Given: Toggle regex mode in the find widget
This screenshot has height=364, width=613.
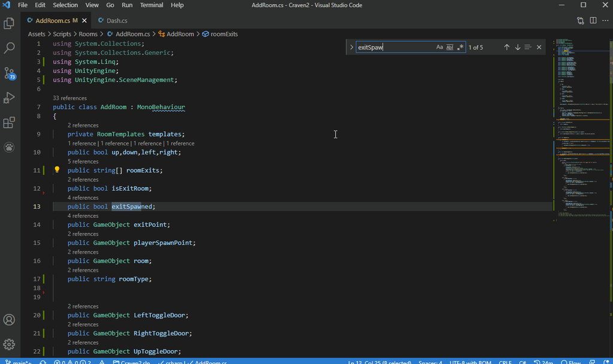Looking at the screenshot, I should coord(460,47).
